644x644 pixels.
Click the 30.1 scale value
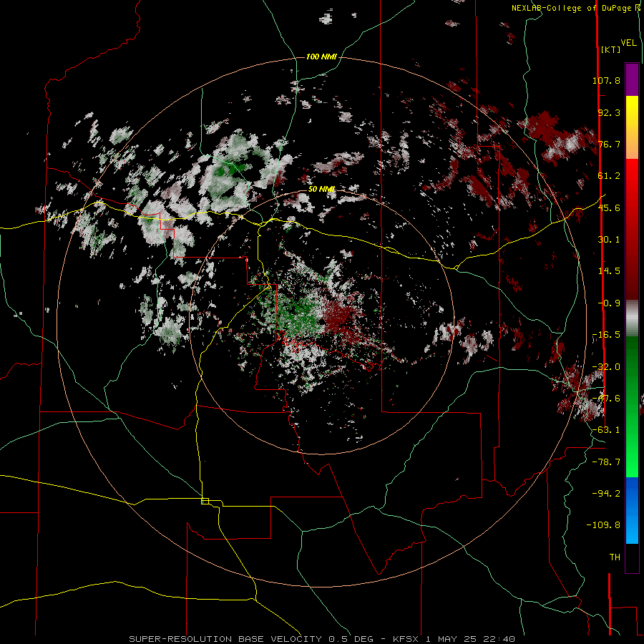click(x=609, y=240)
